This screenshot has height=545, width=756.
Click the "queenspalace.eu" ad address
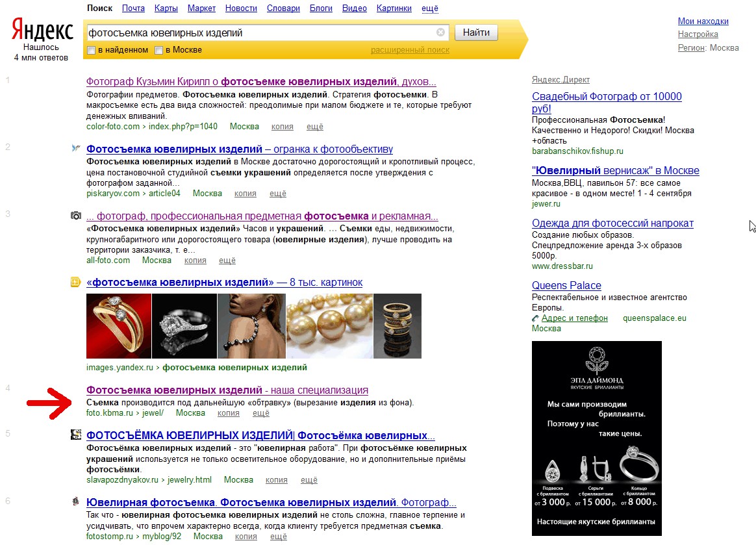[x=654, y=318]
